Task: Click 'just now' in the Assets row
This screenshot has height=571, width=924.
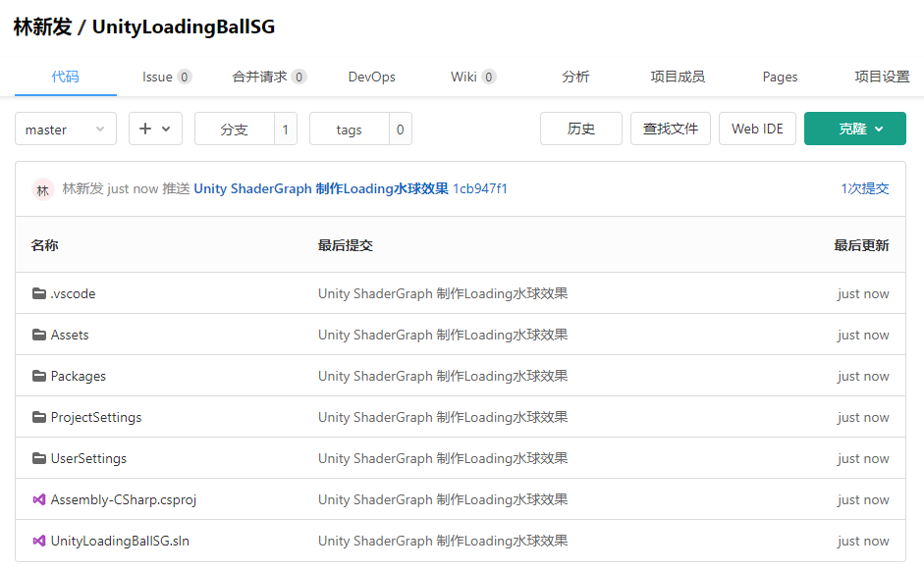Action: (x=863, y=335)
